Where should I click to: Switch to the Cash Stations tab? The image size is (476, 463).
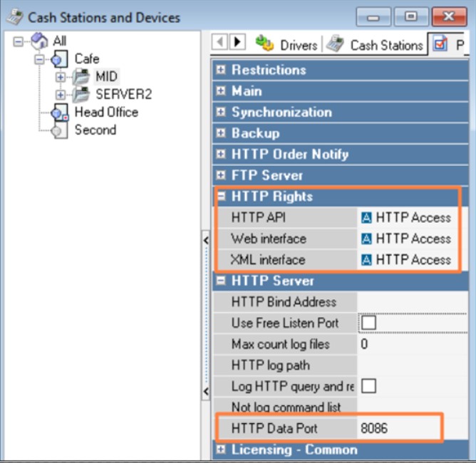[x=374, y=45]
